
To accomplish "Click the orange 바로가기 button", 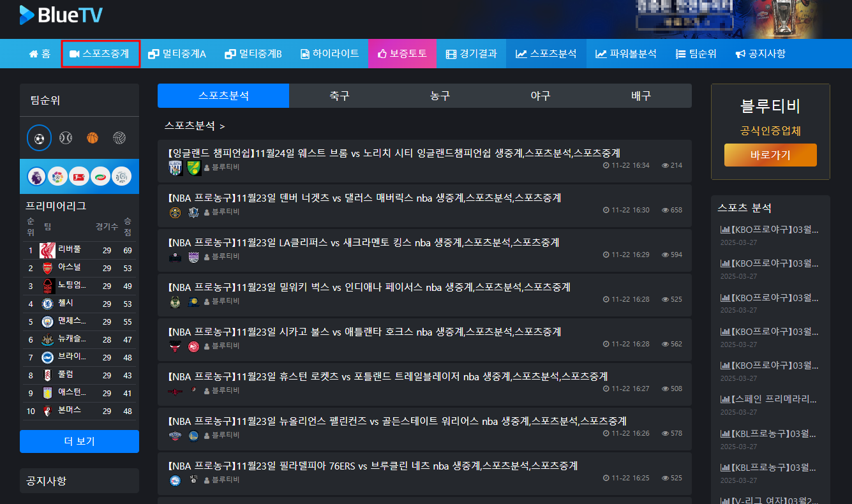I will (770, 155).
